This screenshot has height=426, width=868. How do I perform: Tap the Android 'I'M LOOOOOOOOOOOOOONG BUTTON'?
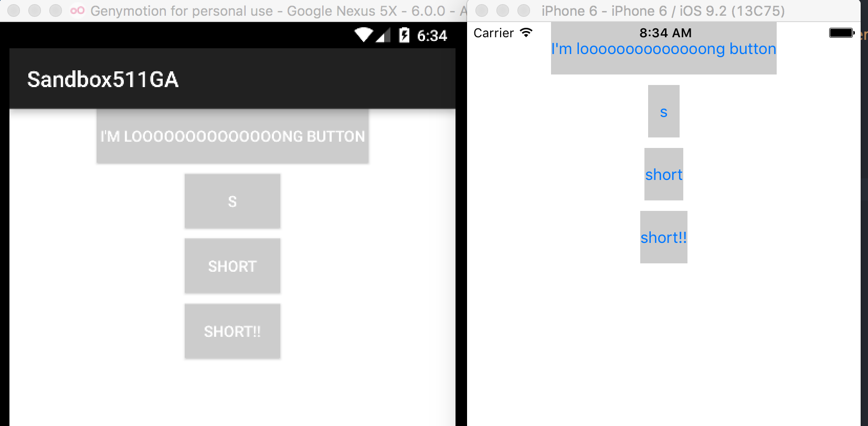tap(232, 136)
